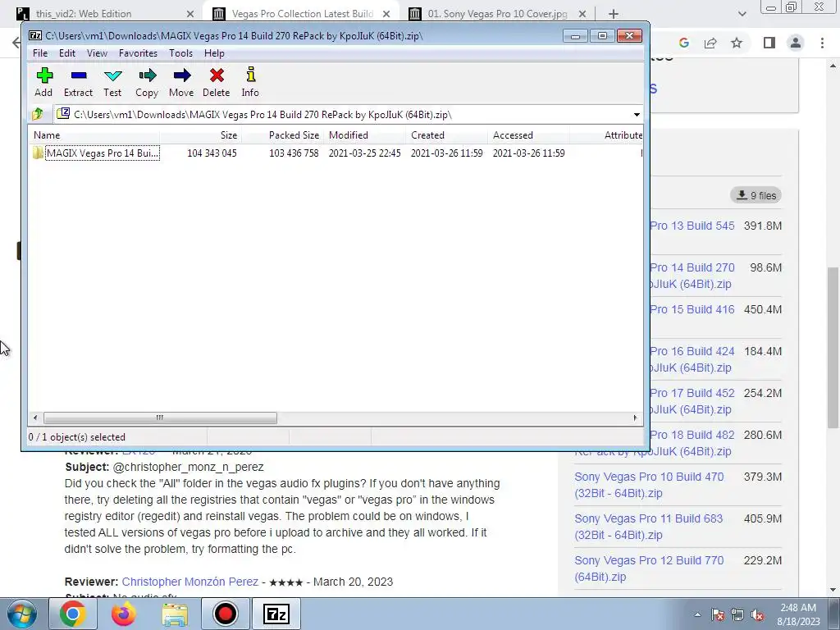The image size is (840, 630).
Task: Open the Windows Start button
Action: tap(22, 614)
